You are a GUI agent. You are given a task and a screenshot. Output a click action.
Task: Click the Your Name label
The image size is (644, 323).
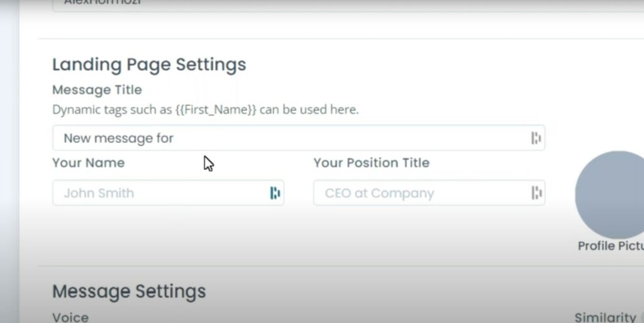pyautogui.click(x=88, y=162)
